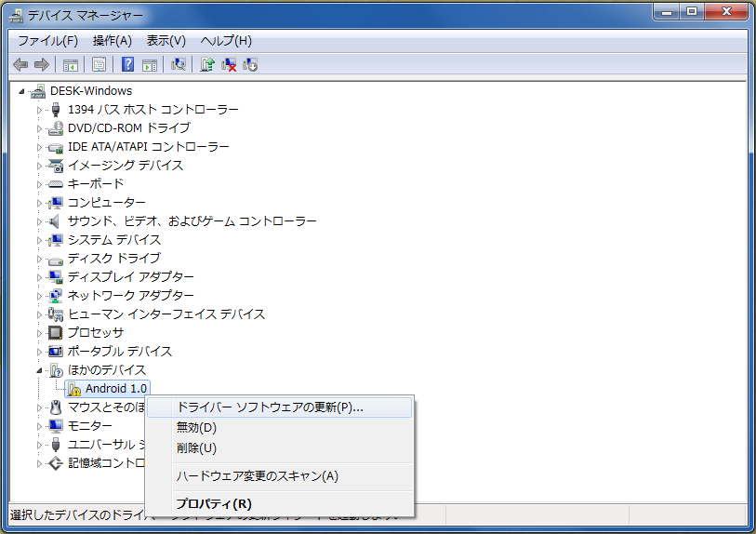This screenshot has height=534, width=756.
Task: Choose ドライバー ソフトウェアの更新(P)... from context menu
Action: coord(279,407)
